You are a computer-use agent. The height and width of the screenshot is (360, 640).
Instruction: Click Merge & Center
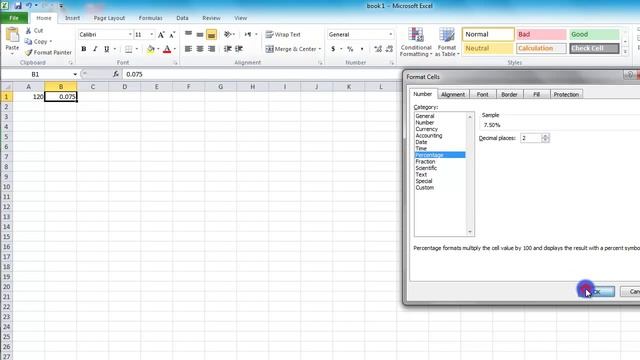[291, 49]
